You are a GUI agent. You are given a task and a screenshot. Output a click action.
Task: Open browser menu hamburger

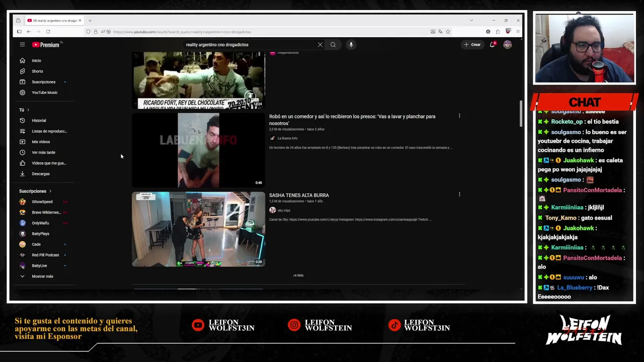click(x=518, y=32)
